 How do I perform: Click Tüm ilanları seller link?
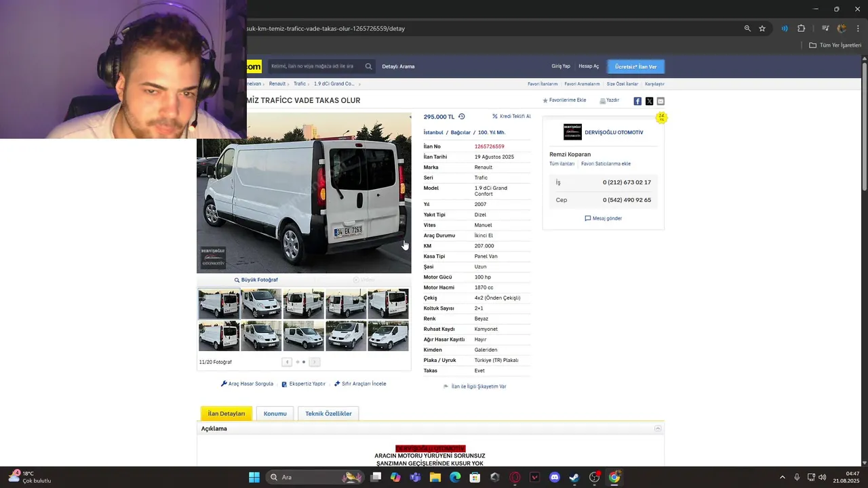click(562, 164)
